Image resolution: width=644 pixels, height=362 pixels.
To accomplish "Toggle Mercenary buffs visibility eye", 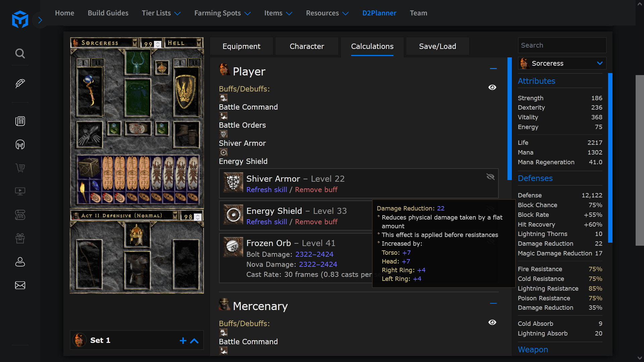I will (x=492, y=322).
